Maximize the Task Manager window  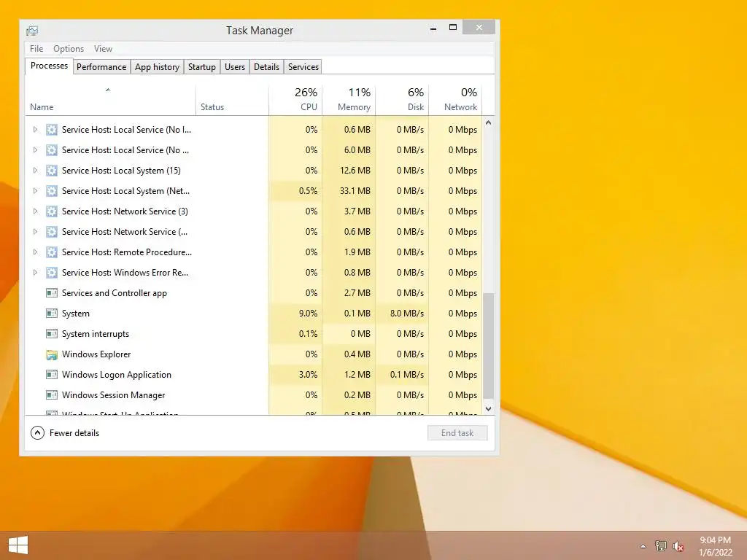point(453,28)
